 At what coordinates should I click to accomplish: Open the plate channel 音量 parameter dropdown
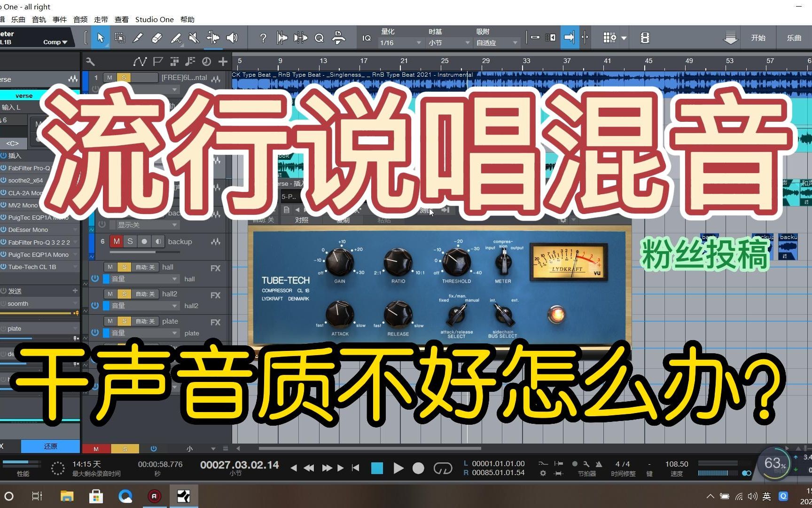tap(144, 333)
